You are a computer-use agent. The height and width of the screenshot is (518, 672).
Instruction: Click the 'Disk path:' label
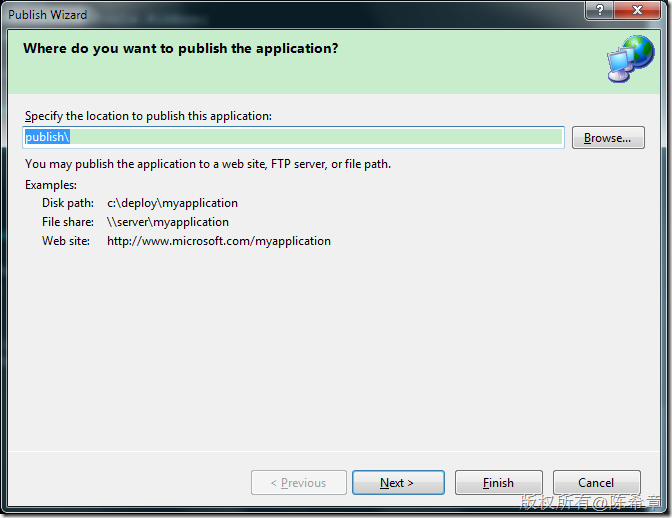[68, 203]
